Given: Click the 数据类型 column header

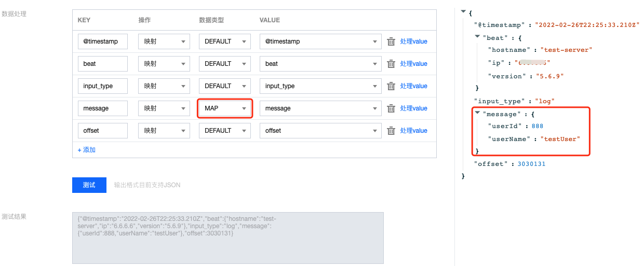Looking at the screenshot, I should point(211,20).
